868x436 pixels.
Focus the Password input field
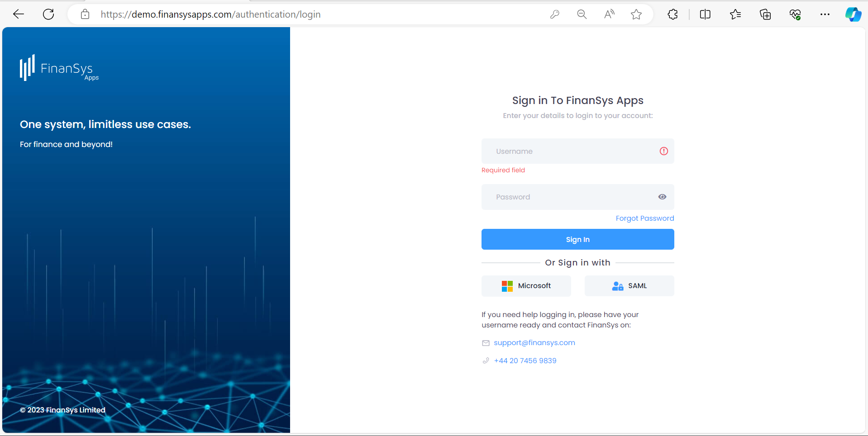[578, 197]
